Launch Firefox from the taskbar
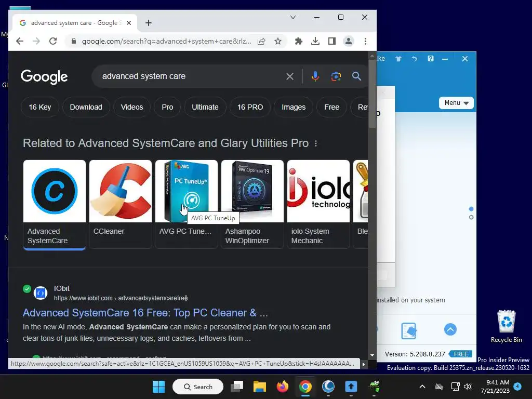 (282, 387)
